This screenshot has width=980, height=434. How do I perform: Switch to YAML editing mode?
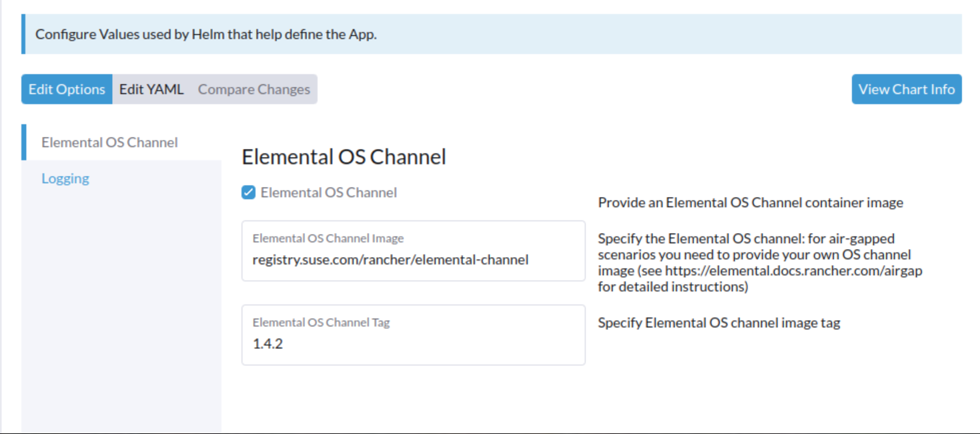(x=151, y=89)
